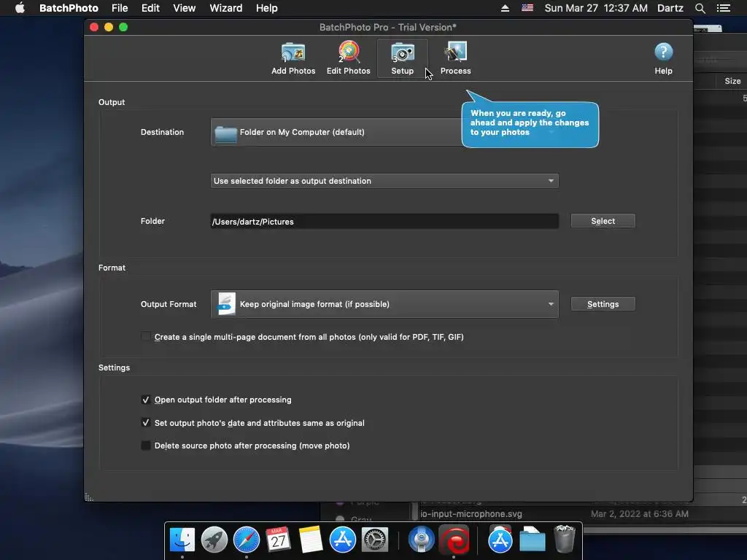Click the US flag input source icon
Image resolution: width=747 pixels, height=560 pixels.
[527, 8]
